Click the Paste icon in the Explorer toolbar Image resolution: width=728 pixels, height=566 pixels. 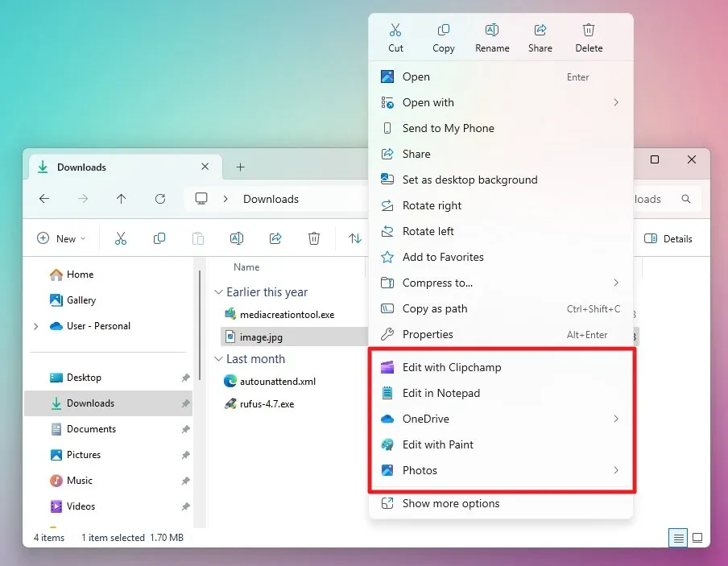(198, 238)
